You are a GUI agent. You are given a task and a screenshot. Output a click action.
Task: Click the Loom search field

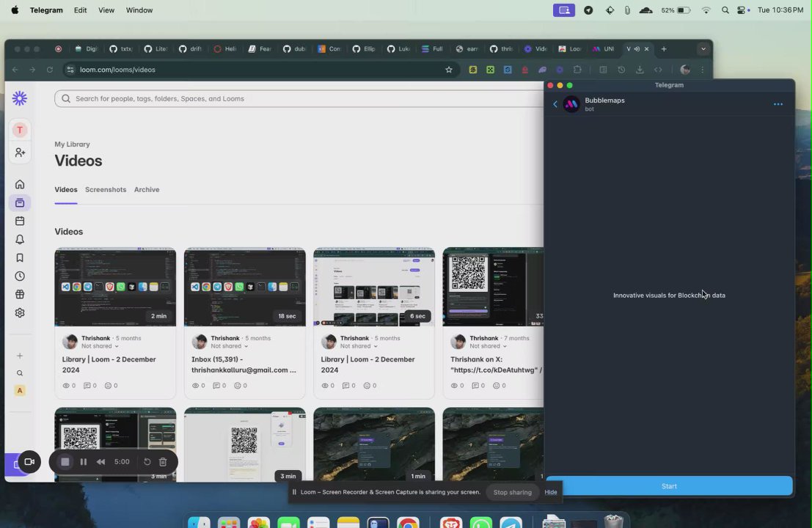point(299,98)
